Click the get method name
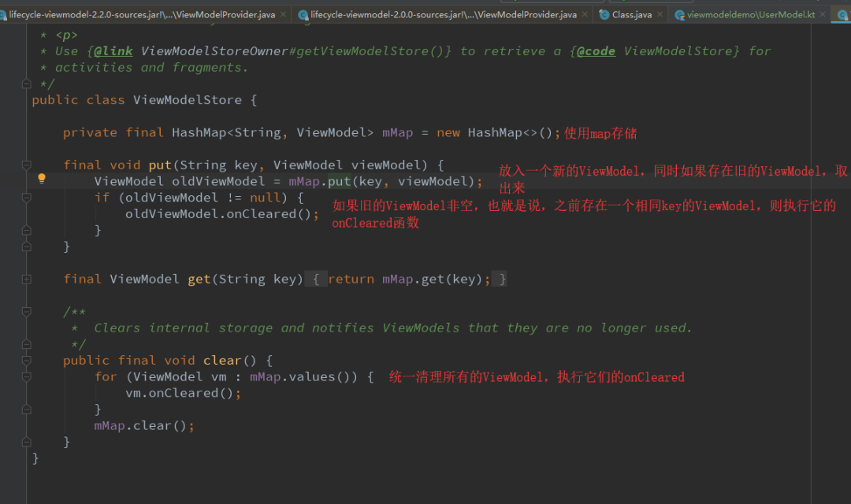Viewport: 851px width, 504px height. click(199, 279)
